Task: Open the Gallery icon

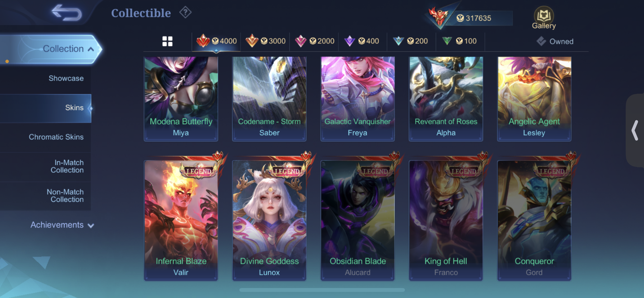Action: pos(544,18)
